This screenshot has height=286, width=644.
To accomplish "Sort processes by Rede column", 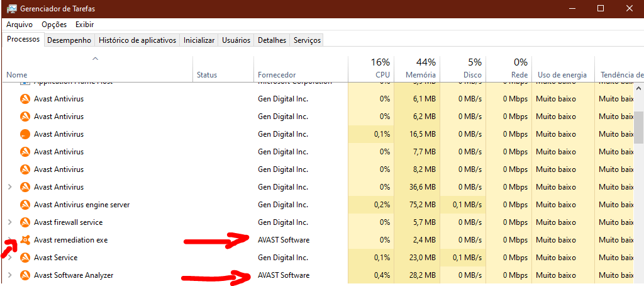I will coord(509,68).
